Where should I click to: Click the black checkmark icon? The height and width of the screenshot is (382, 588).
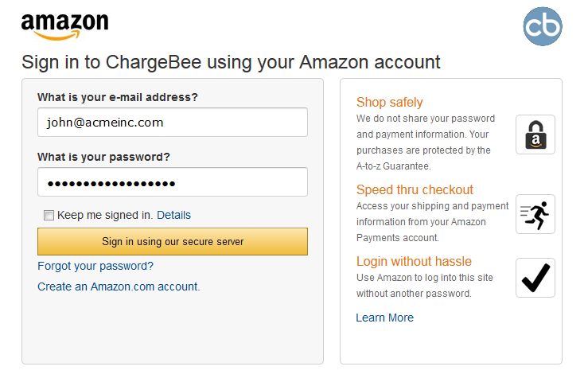535,278
